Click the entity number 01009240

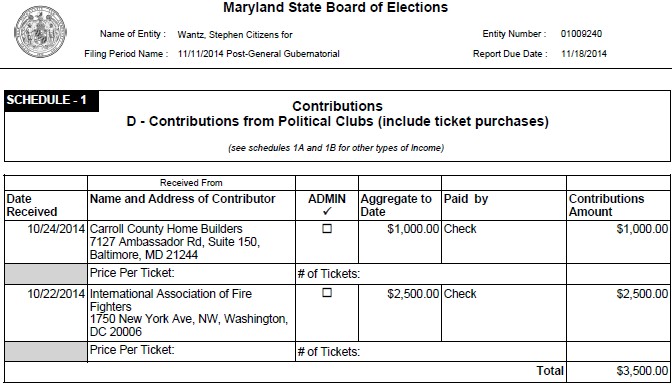tap(581, 34)
